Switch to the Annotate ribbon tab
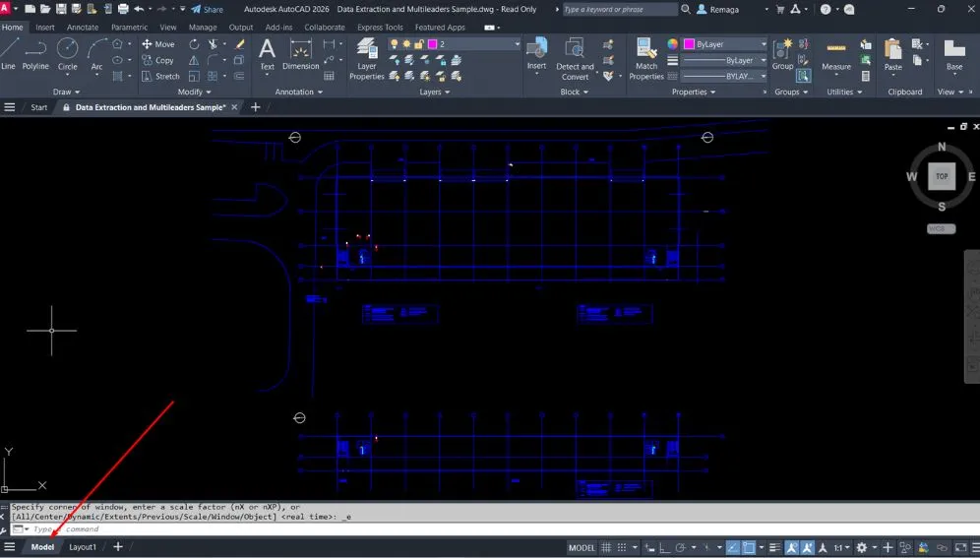This screenshot has height=558, width=980. [83, 28]
